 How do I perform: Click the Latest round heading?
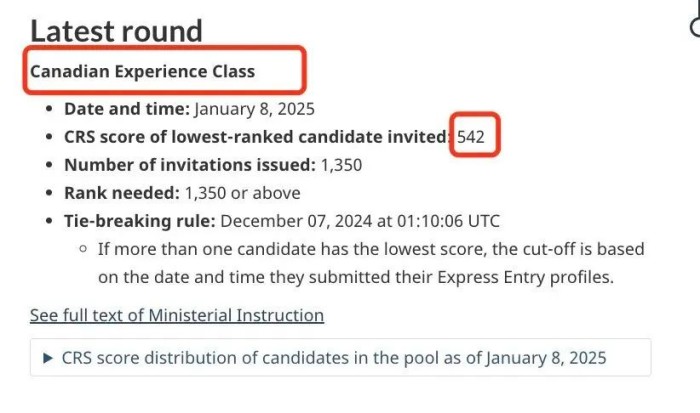tap(116, 31)
